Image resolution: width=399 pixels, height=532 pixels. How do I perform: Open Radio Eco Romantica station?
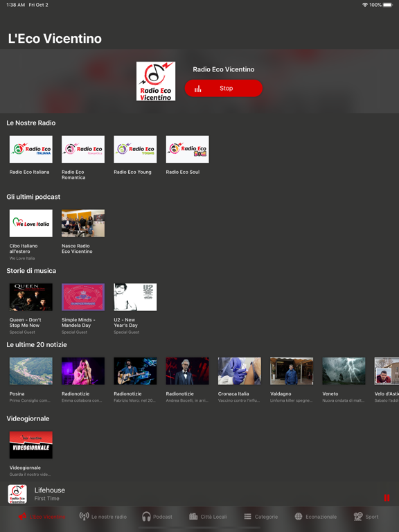tap(83, 150)
